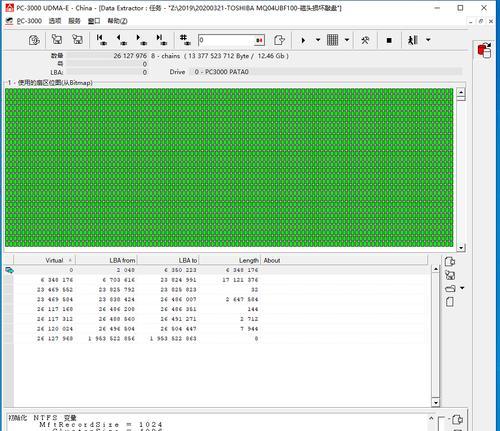
Task: Expand the dropdown arrow beside Start button
Action: tap(318, 40)
